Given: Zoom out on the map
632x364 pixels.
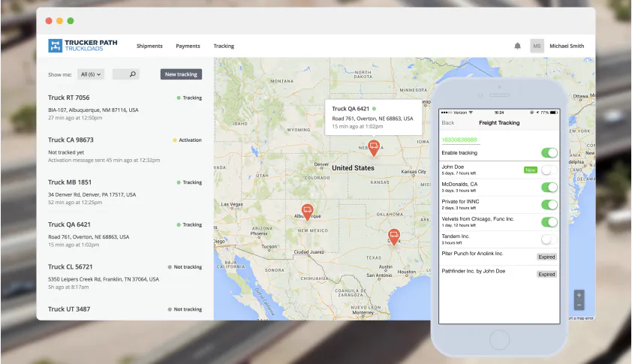Looking at the screenshot, I should point(579,305).
